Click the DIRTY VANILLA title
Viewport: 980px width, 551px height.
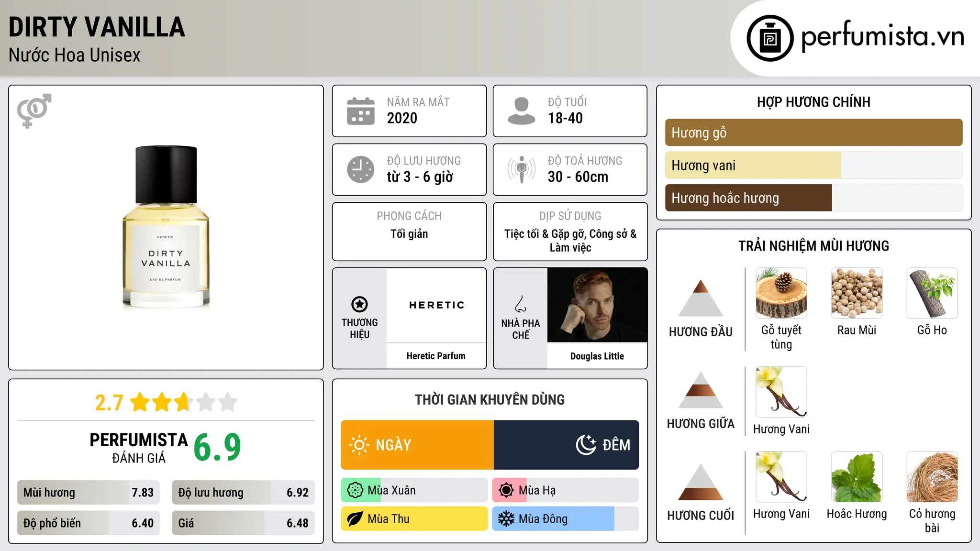[x=97, y=27]
